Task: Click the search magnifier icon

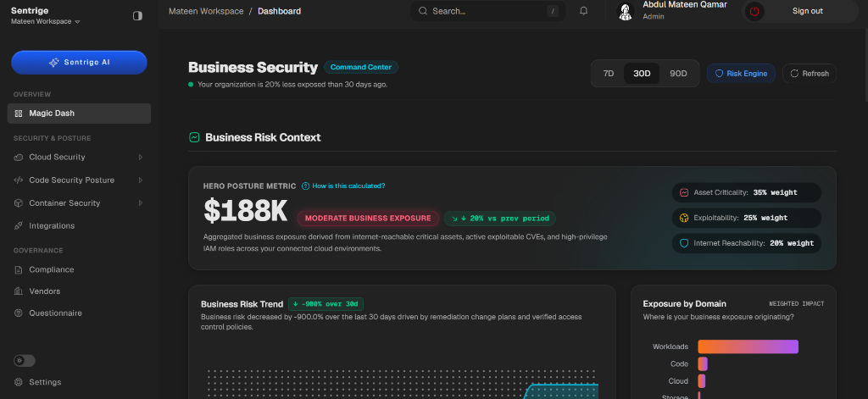Action: (423, 11)
